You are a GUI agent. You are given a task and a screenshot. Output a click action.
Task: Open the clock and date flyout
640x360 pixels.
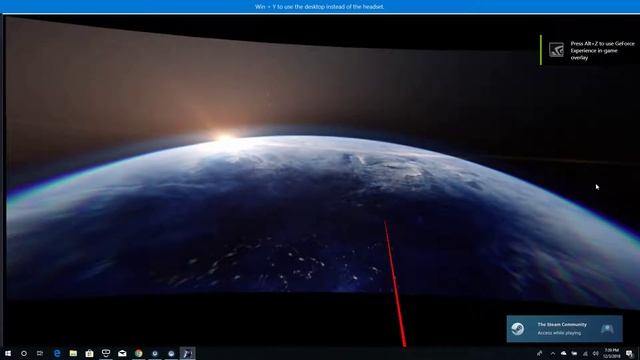612,353
